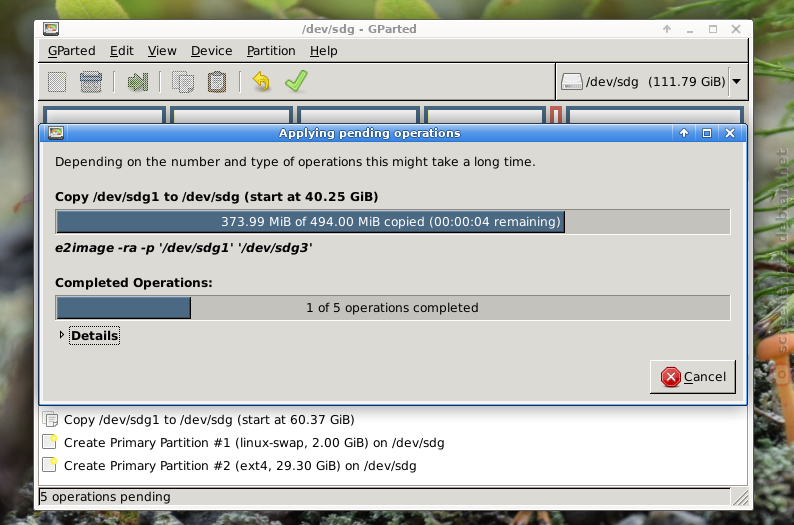Select the first partition block in the disk map
794x525 pixels.
(x=104, y=115)
